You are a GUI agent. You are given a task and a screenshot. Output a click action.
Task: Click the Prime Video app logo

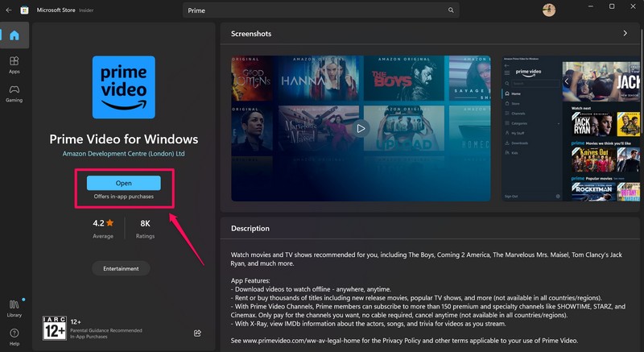coord(124,87)
